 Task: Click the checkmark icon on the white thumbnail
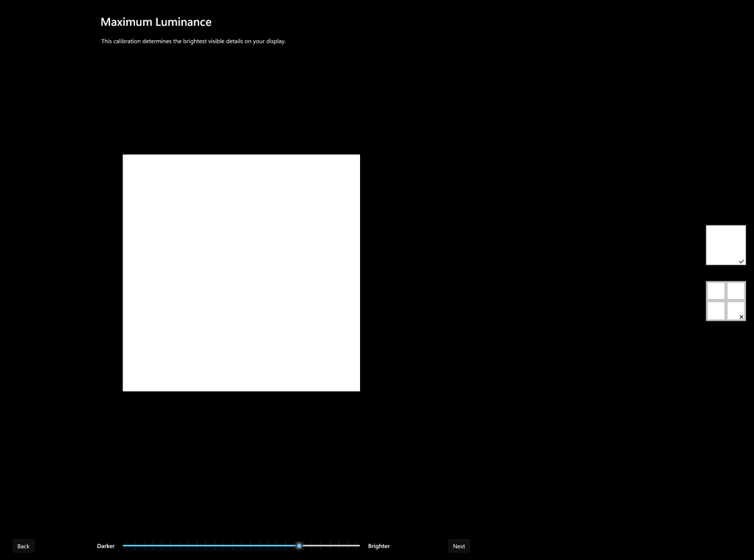pos(741,261)
